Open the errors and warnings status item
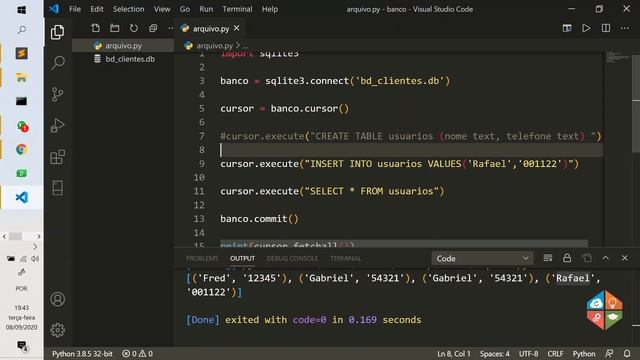640x360 pixels. pos(138,353)
